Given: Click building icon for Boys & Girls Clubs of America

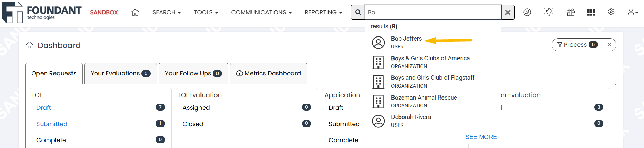Looking at the screenshot, I should pos(378,62).
